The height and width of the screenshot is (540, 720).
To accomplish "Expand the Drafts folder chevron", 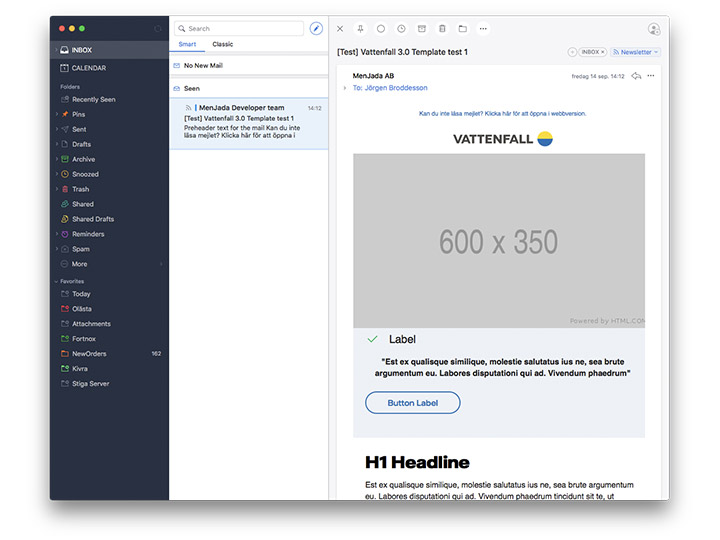I will click(x=56, y=144).
